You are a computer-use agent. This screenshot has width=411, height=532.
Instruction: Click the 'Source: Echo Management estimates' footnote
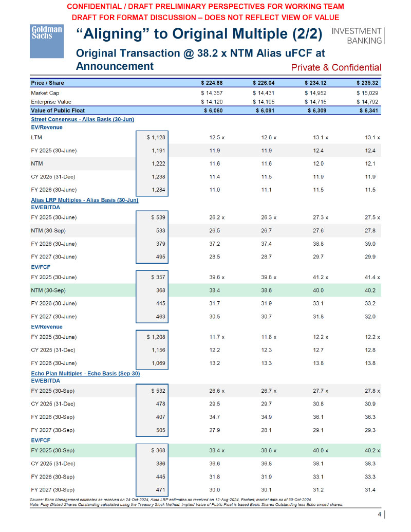tap(171, 500)
